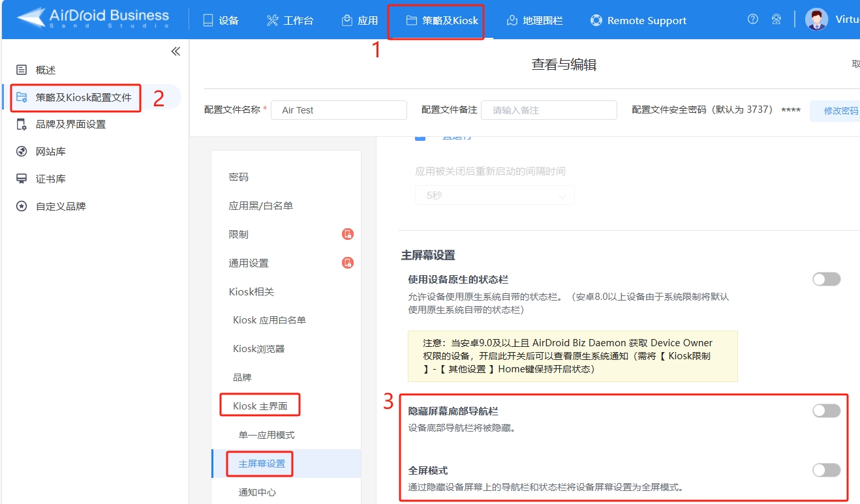The image size is (860, 504).
Task: Click the AirDroid Business logo
Action: pyautogui.click(x=93, y=18)
